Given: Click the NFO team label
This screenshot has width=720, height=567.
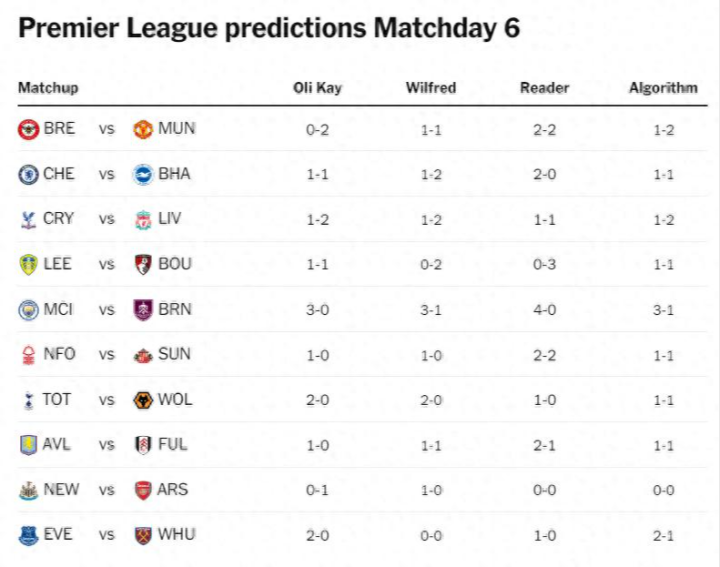Looking at the screenshot, I should [59, 354].
